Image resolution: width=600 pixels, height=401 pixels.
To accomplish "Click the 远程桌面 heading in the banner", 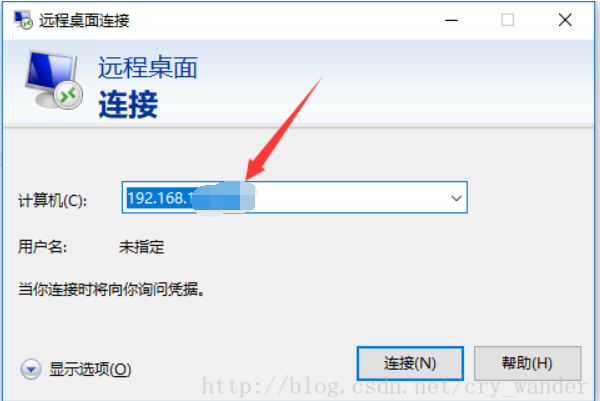I will (148, 68).
